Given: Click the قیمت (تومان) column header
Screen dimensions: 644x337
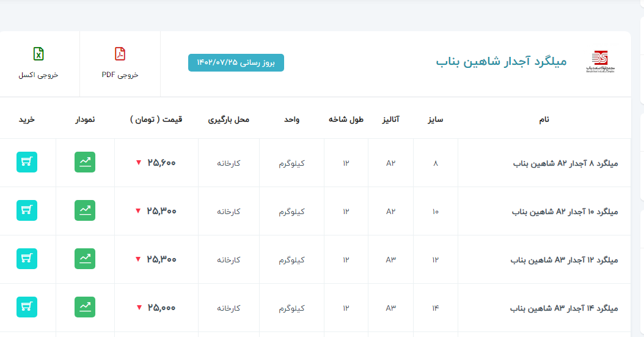Looking at the screenshot, I should (x=156, y=119).
